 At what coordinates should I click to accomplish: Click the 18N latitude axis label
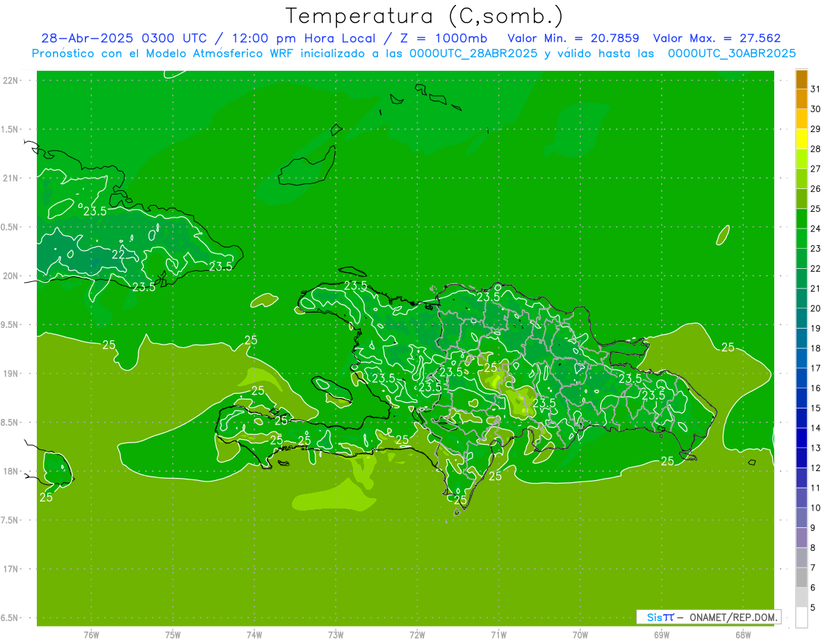coord(12,472)
